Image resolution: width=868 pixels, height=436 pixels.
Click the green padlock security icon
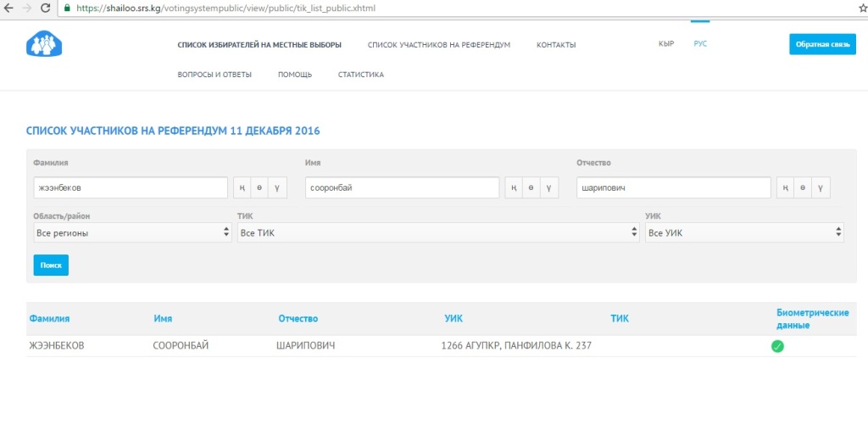(x=68, y=8)
